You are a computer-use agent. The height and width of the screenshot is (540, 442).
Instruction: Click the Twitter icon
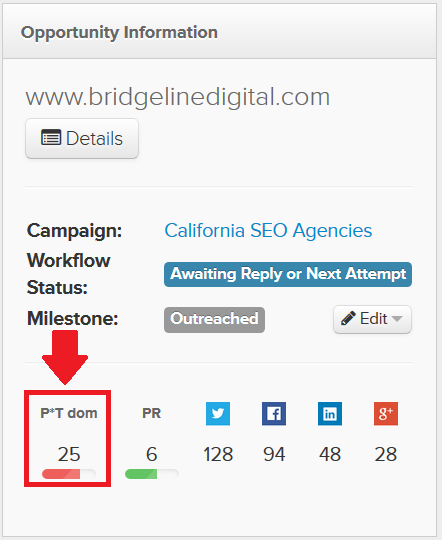pos(218,413)
